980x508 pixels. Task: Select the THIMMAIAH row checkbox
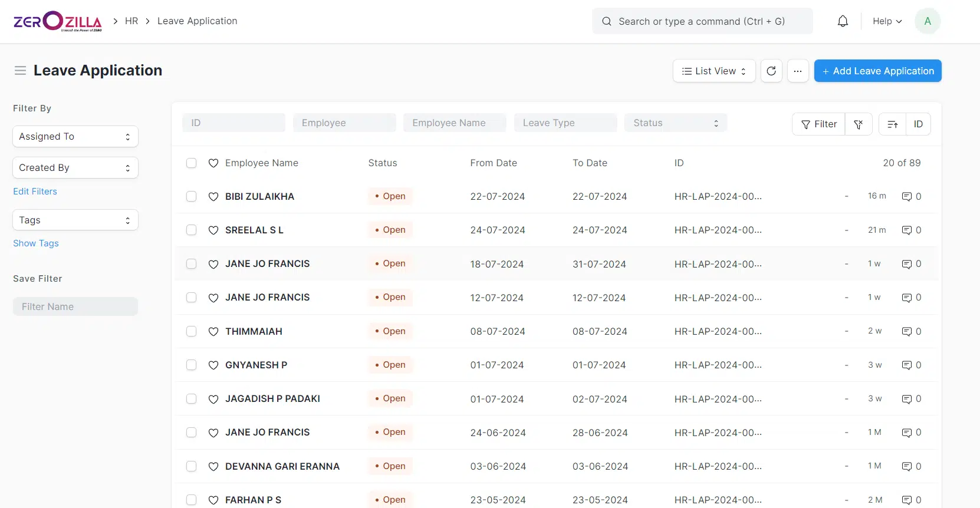[191, 332]
